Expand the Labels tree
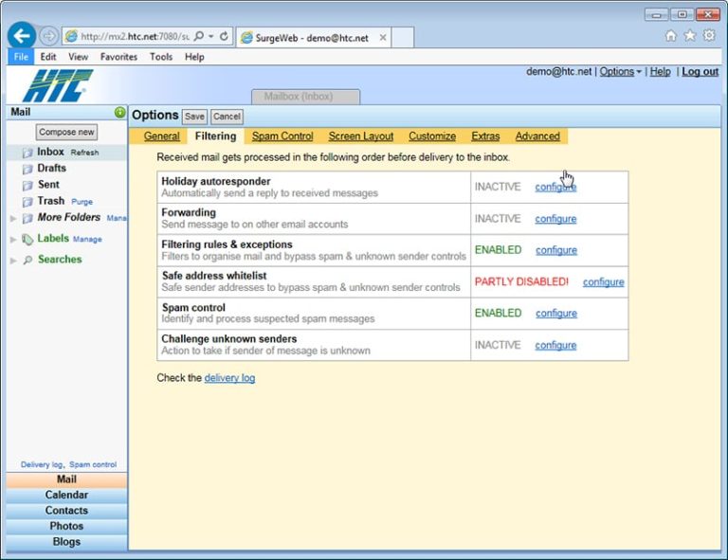Viewport: 728px width, 560px height. point(13,240)
